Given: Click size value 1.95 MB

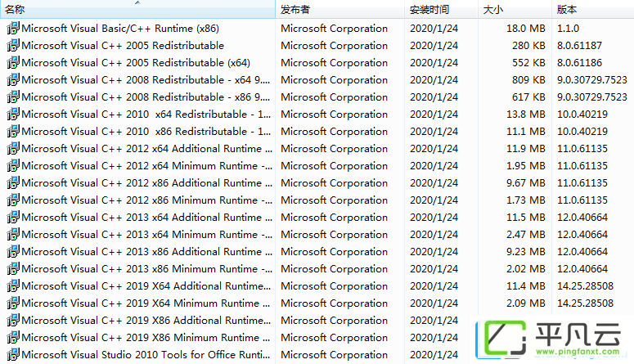Looking at the screenshot, I should [526, 166].
